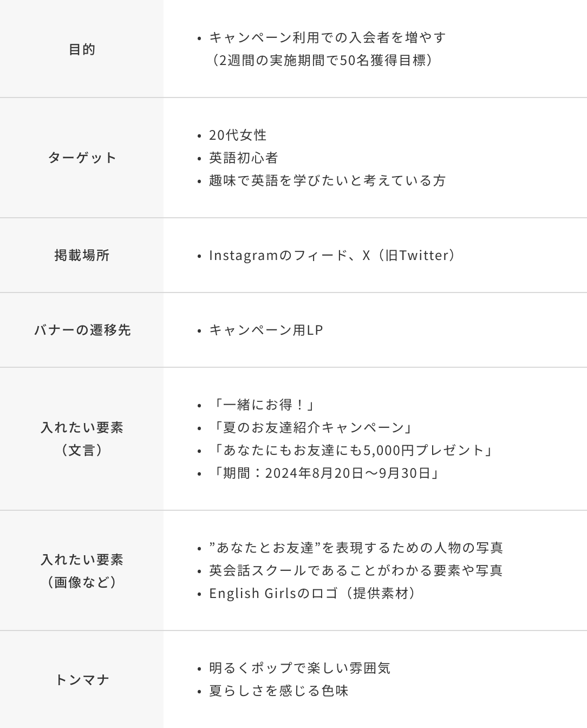The height and width of the screenshot is (728, 587).
Task: Select the 期間：2024年8月20日〜9月30日 line
Action: 325,473
